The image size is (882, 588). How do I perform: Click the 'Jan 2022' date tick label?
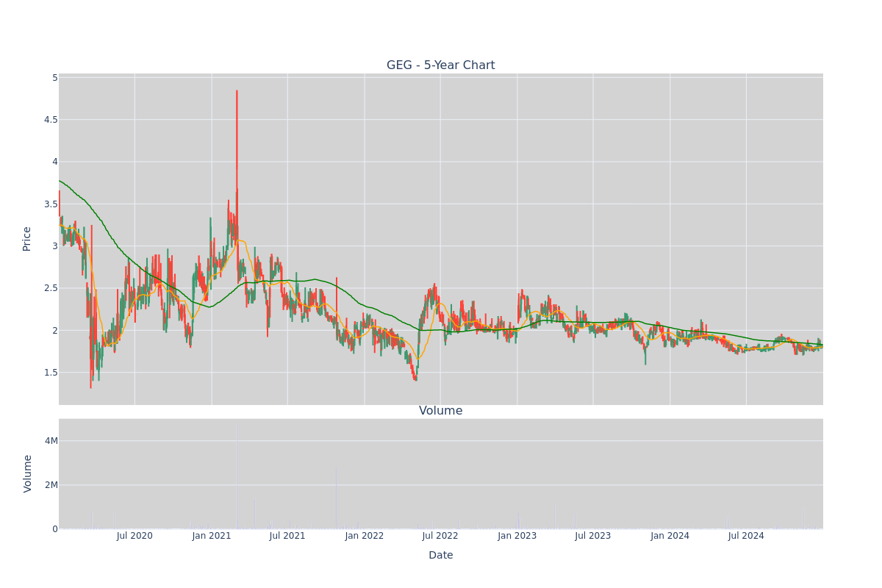[x=365, y=536]
